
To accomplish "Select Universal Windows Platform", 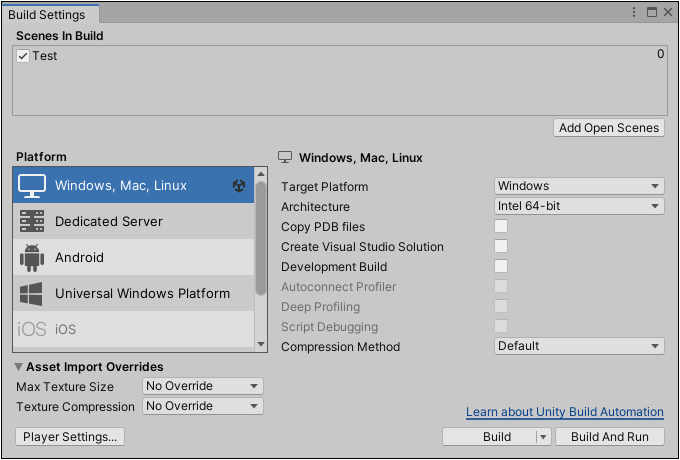I will (134, 294).
